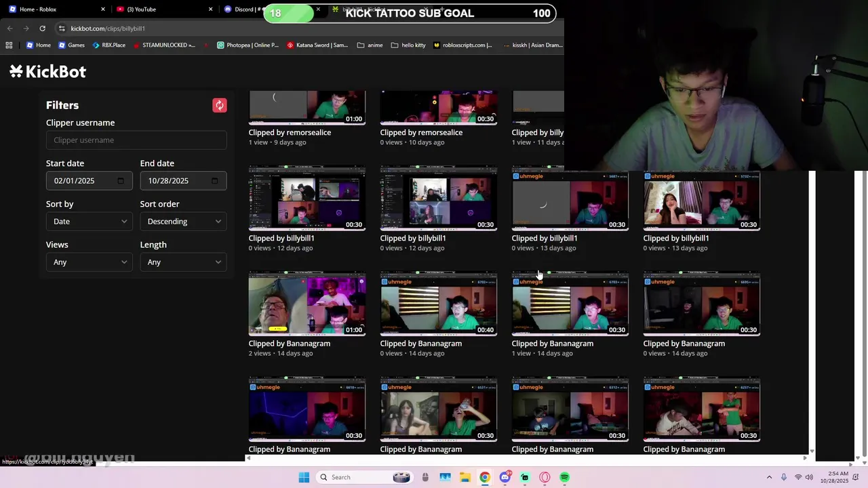This screenshot has width=868, height=488.
Task: Click the microphone icon in system tray
Action: 784,477
